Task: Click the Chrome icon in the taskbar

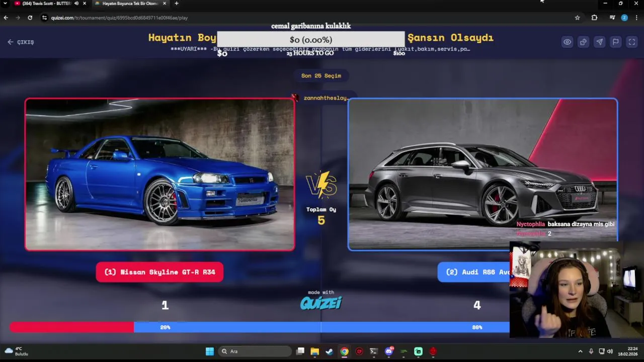Action: (344, 351)
